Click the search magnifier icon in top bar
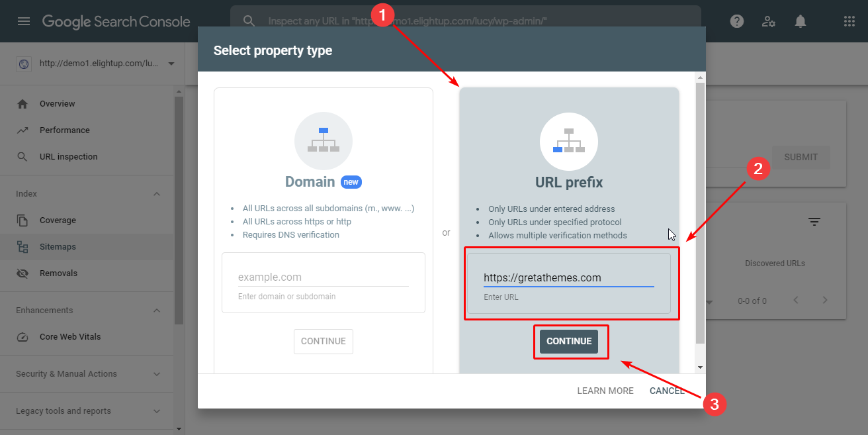Viewport: 868px width, 435px height. pos(249,21)
